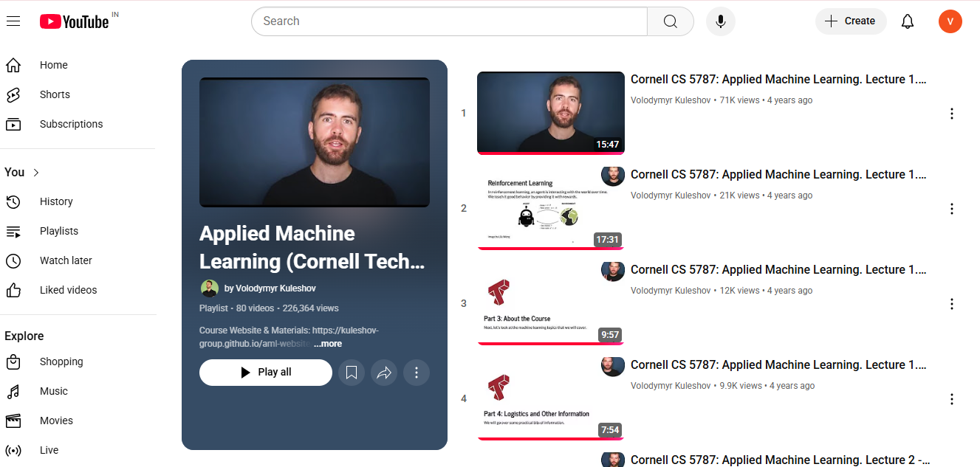Open the Reinforcement Learning lecture thumbnail
980x467 pixels.
[550, 208]
